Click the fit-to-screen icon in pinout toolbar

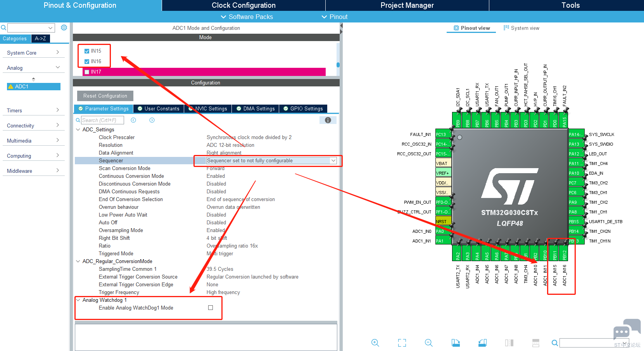coord(402,343)
